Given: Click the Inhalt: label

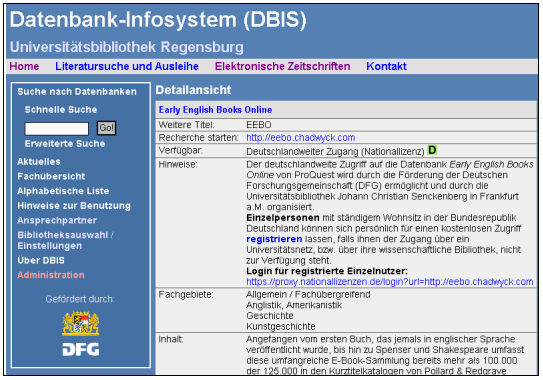Looking at the screenshot, I should click(171, 339).
